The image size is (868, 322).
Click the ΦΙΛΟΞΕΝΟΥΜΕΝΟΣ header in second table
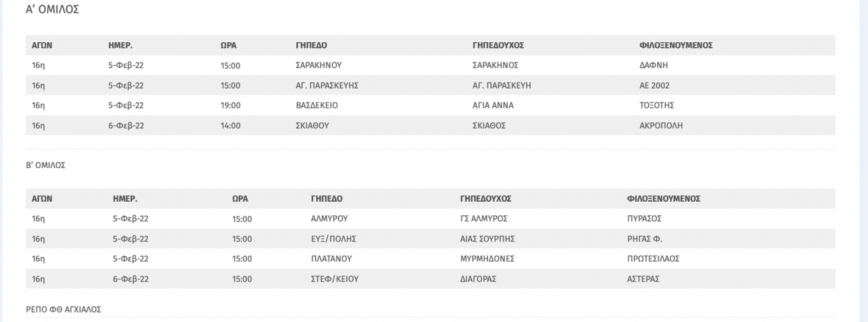click(664, 199)
